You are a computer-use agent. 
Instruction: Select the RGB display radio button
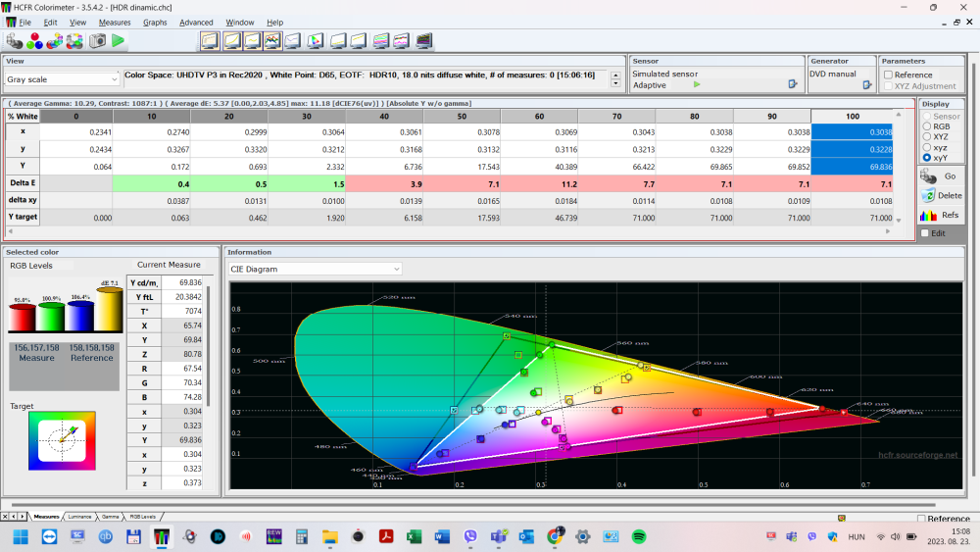tap(927, 125)
